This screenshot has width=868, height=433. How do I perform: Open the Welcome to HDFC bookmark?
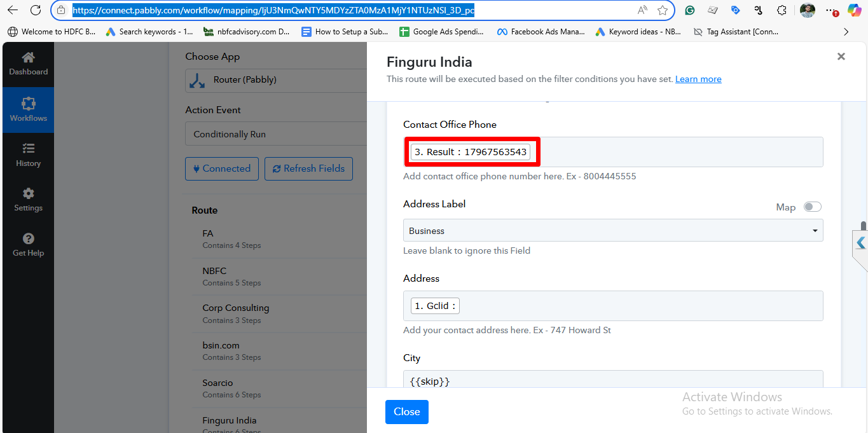pos(52,31)
